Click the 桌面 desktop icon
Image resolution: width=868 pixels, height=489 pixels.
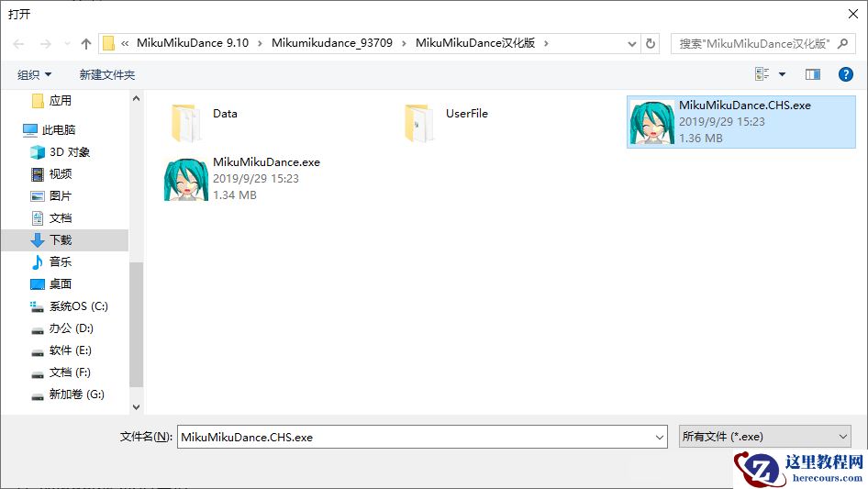click(37, 284)
